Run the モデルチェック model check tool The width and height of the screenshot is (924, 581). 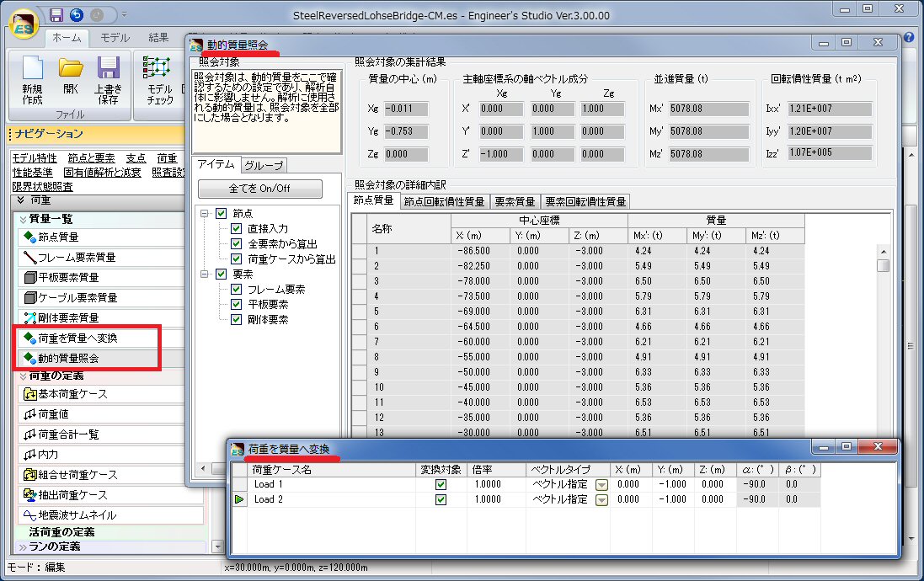tap(160, 81)
